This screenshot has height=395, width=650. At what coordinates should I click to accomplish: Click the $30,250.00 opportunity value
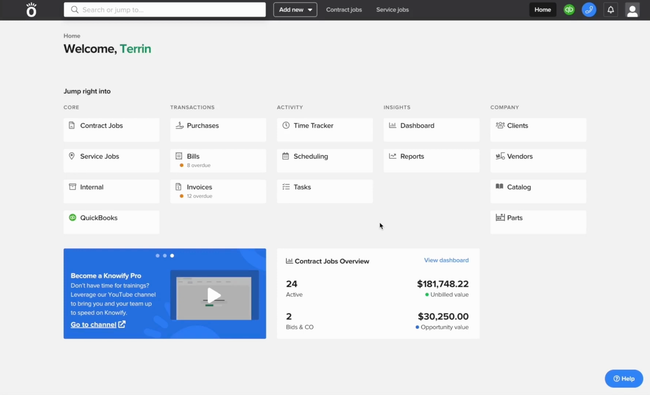pyautogui.click(x=443, y=316)
